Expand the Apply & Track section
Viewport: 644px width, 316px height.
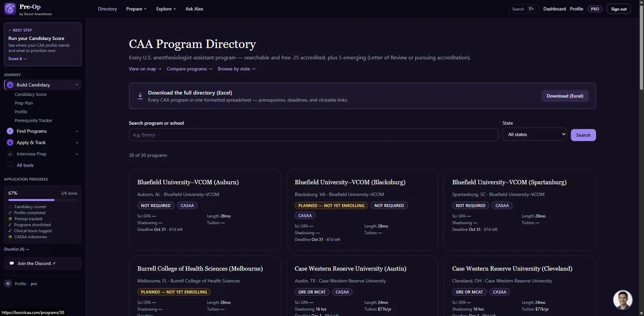[x=77, y=143]
